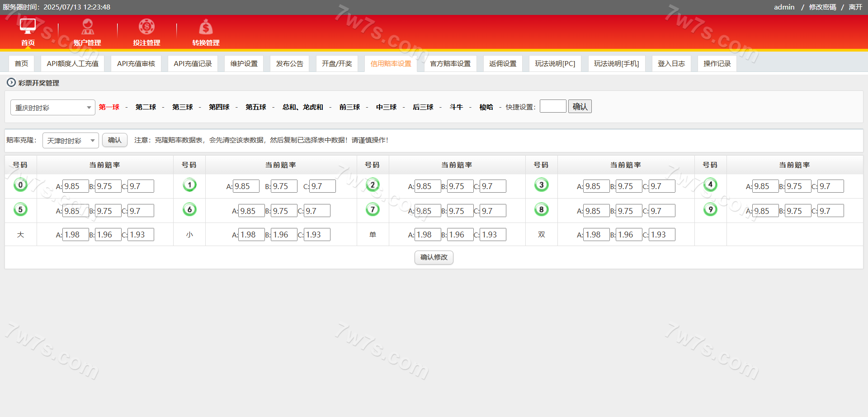Screen dimensions: 868x417
Task: Click the 修改密碼 link in the header
Action: pyautogui.click(x=822, y=7)
